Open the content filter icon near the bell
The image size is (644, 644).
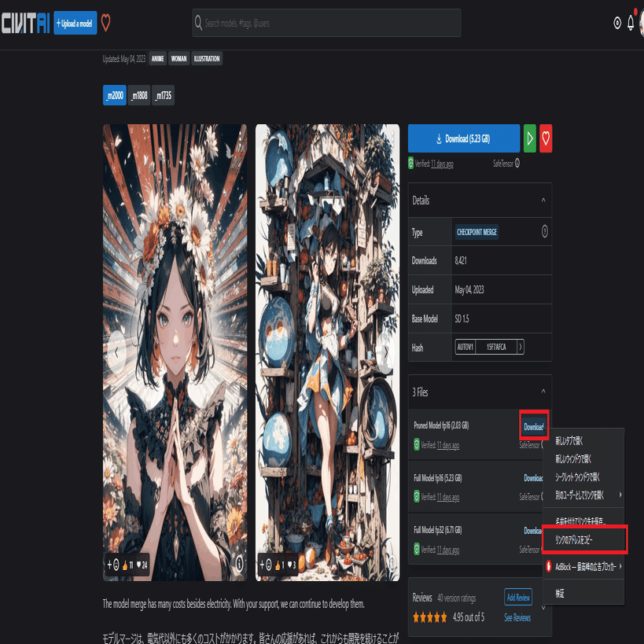coord(617,23)
